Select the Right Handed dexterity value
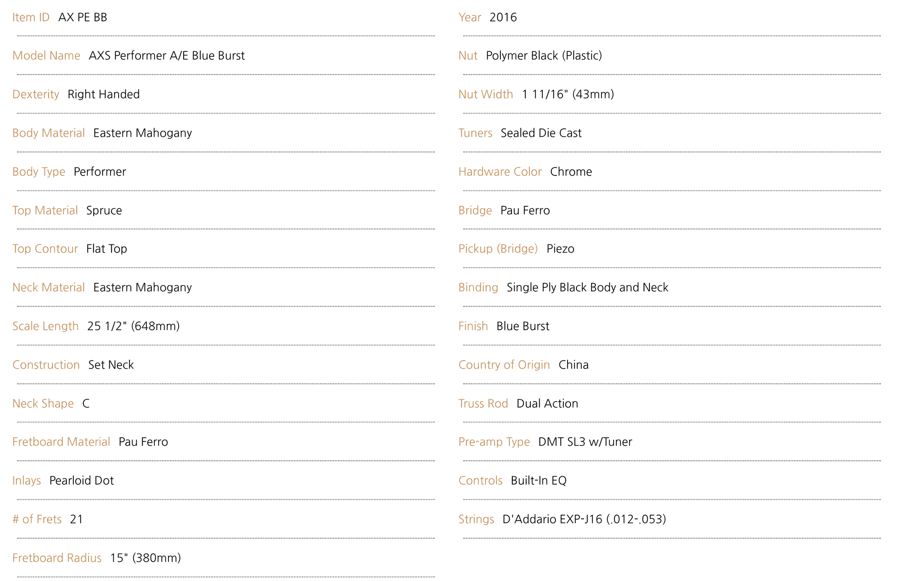924x581 pixels. click(103, 94)
